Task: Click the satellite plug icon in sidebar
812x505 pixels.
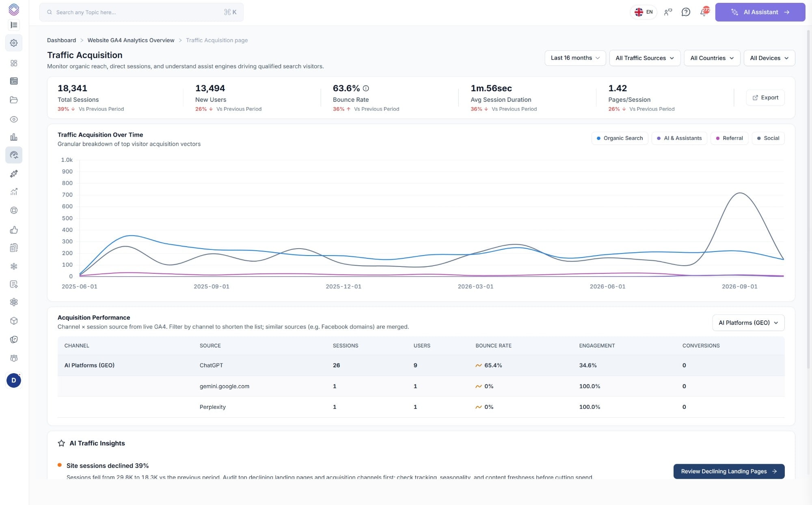Action: pyautogui.click(x=14, y=174)
